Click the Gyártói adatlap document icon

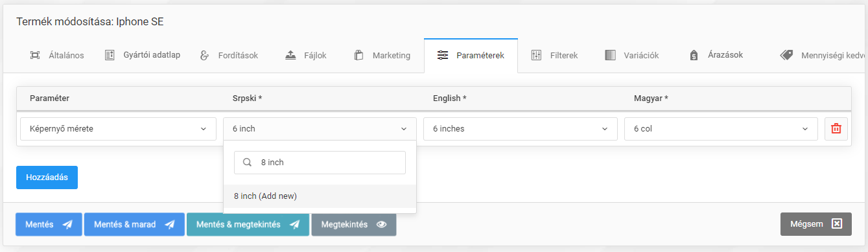point(110,55)
